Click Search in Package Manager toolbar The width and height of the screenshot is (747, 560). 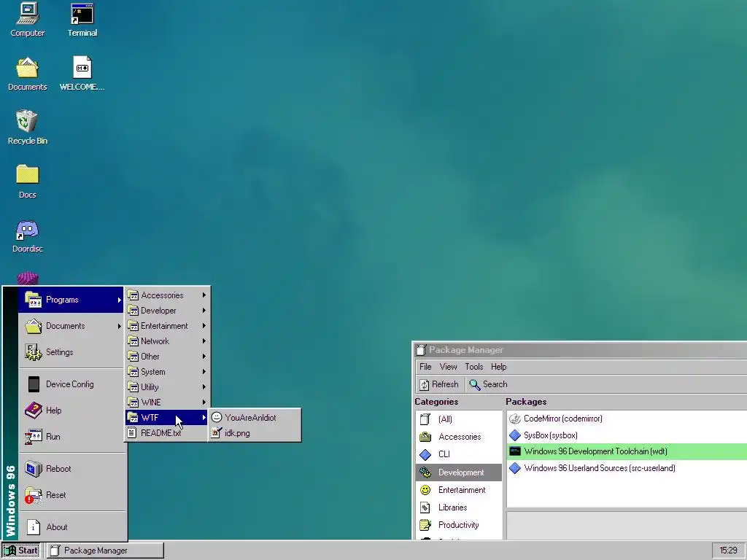coord(488,384)
